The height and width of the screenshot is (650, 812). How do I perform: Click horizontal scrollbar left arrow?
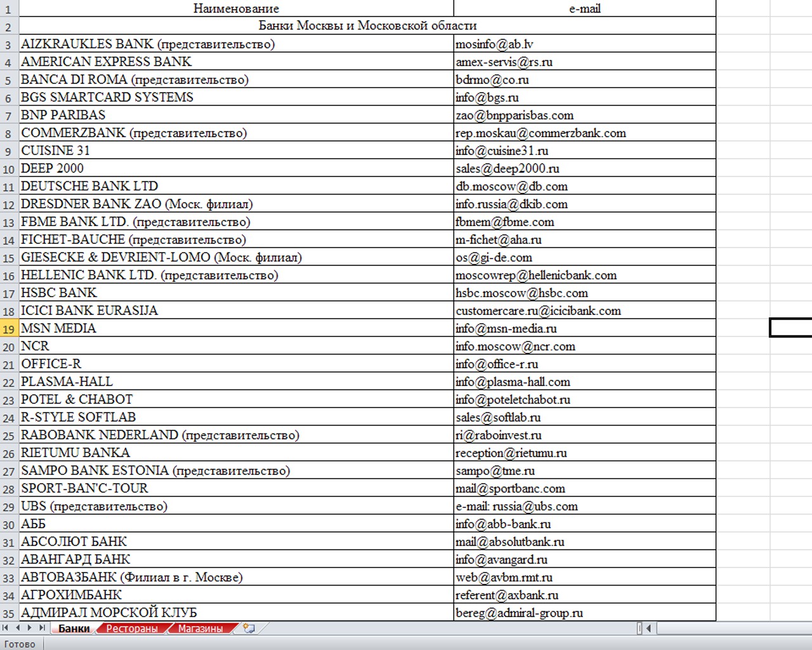649,628
